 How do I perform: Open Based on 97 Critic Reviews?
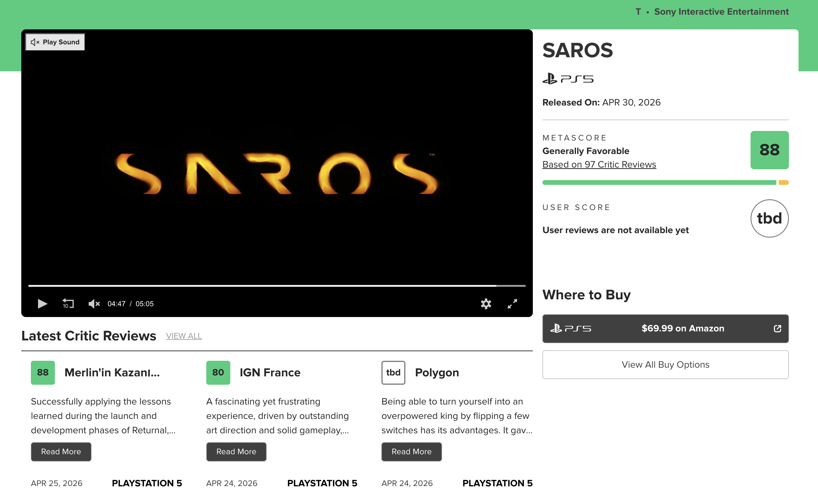(x=599, y=164)
